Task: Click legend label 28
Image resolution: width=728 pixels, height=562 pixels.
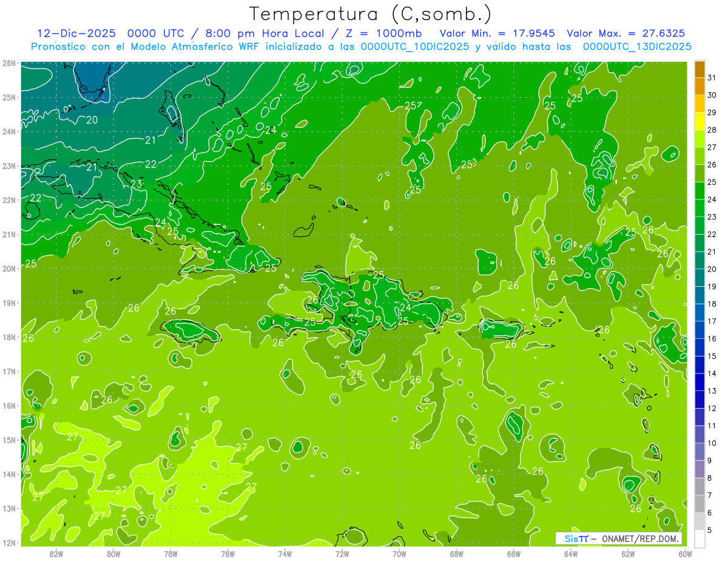Action: (712, 130)
